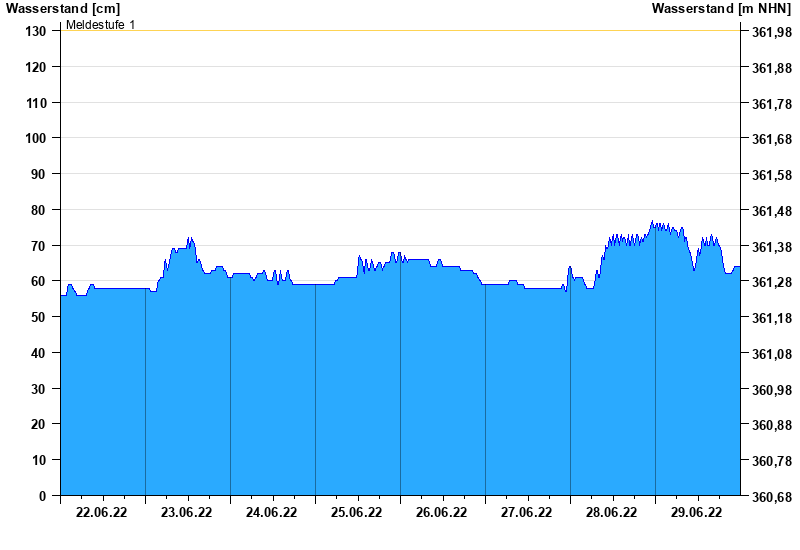This screenshot has height=550, width=800.
Task: Click the right axis value 360,78
Action: click(x=772, y=461)
